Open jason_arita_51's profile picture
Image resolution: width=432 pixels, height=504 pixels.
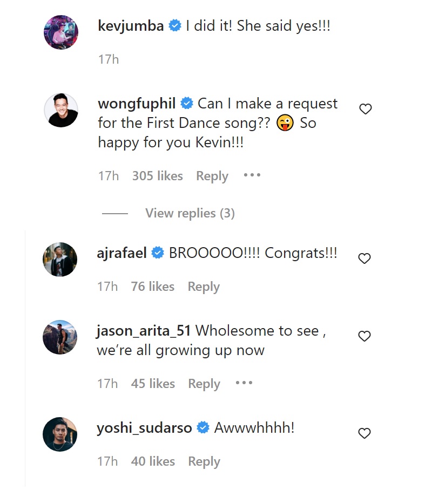(x=60, y=337)
